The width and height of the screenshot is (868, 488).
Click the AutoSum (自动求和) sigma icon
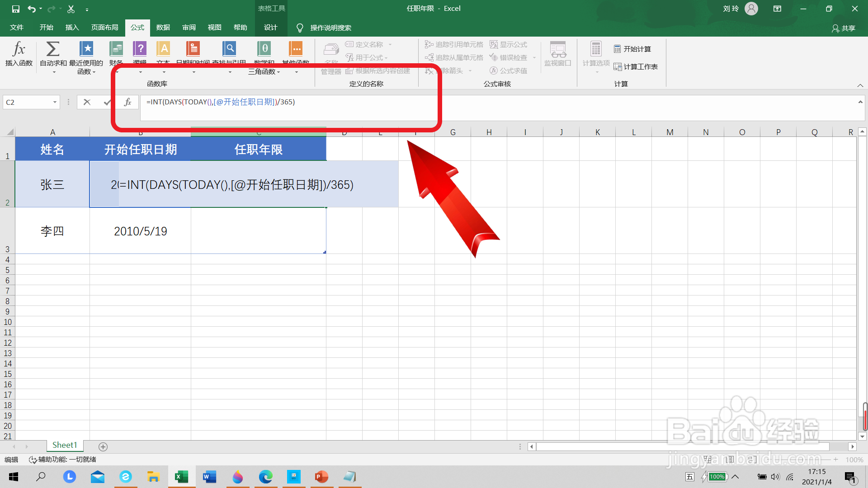tap(53, 49)
